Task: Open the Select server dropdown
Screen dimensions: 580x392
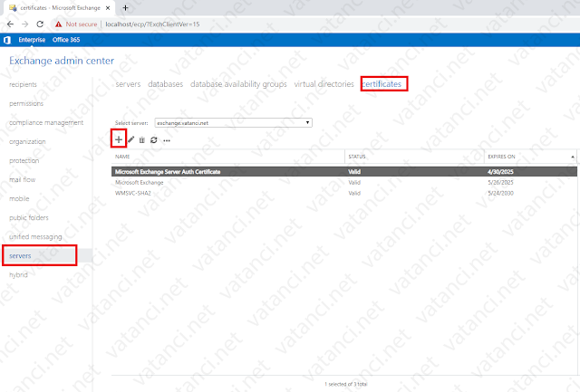Action: point(234,122)
